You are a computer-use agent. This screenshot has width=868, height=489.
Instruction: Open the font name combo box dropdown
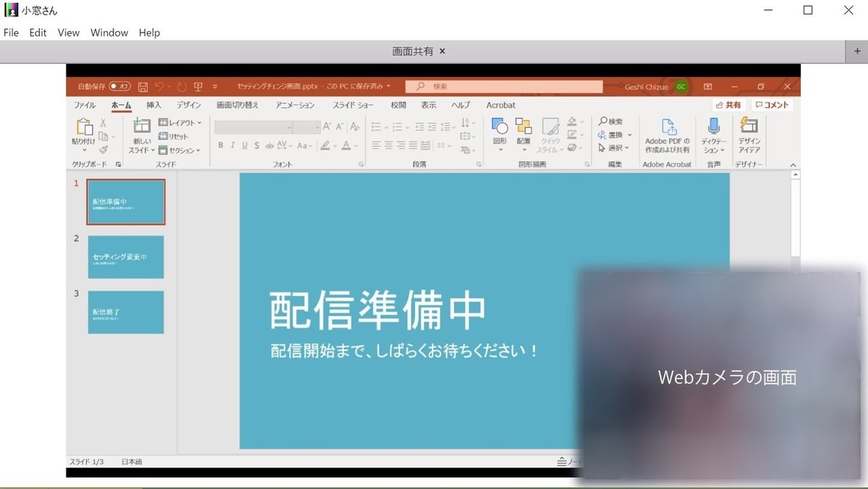click(289, 127)
